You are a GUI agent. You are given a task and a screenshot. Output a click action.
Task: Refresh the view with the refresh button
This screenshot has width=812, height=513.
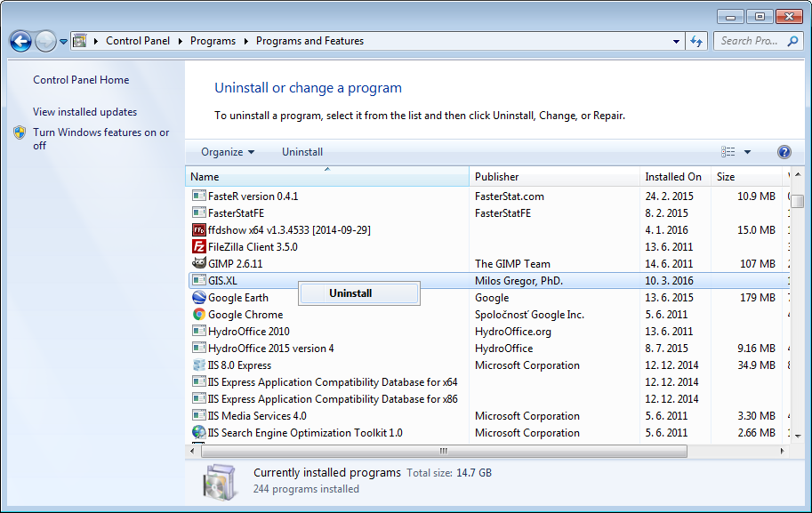pyautogui.click(x=696, y=42)
